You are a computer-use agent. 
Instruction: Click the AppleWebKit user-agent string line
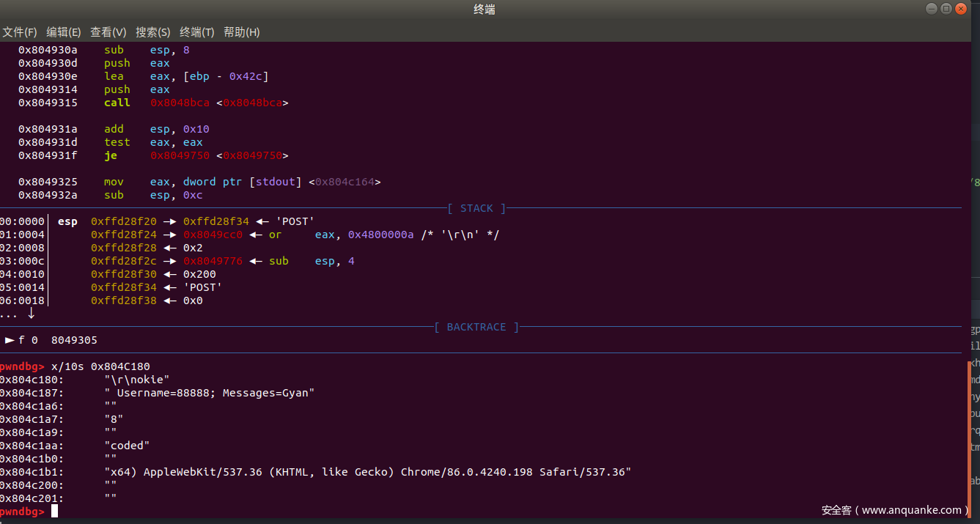tap(368, 472)
